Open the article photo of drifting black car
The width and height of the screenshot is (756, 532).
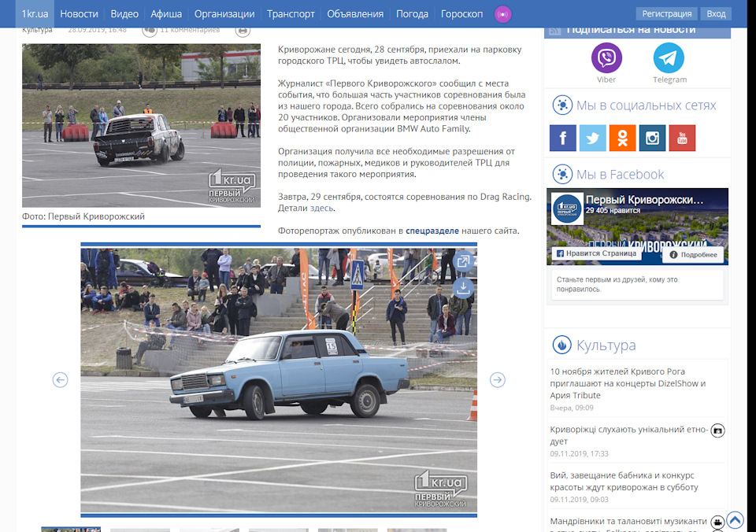pos(141,126)
